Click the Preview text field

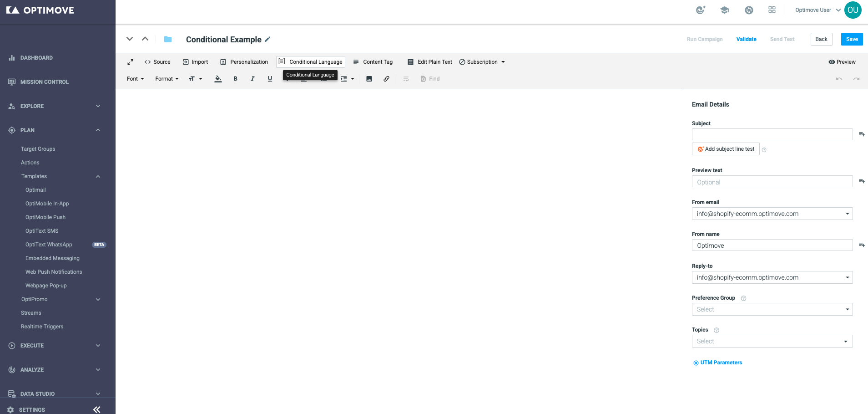(x=772, y=182)
